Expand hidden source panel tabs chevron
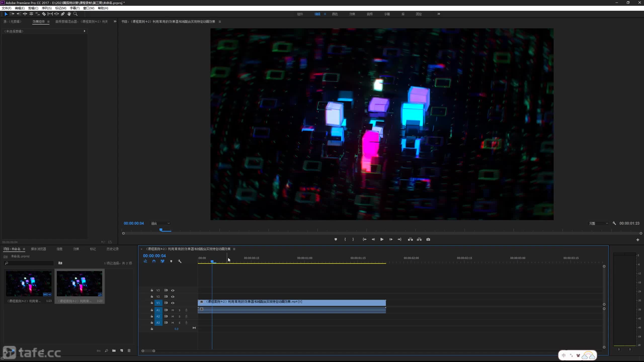 (x=115, y=21)
